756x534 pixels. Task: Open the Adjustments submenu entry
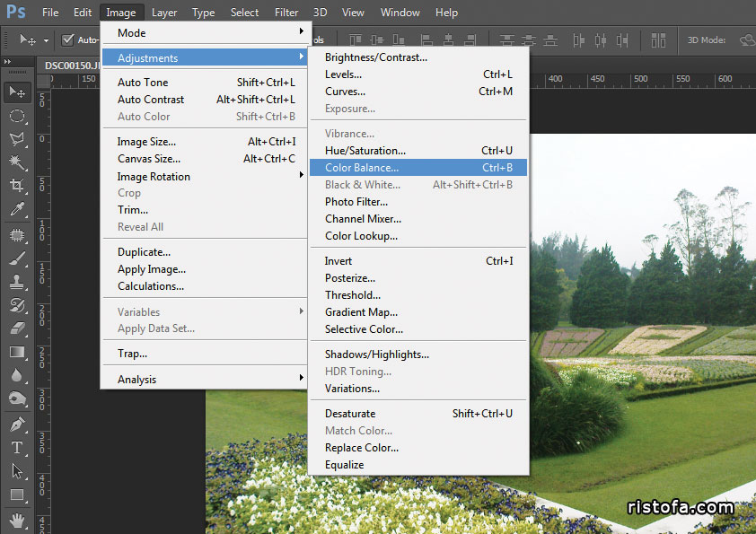pos(205,57)
